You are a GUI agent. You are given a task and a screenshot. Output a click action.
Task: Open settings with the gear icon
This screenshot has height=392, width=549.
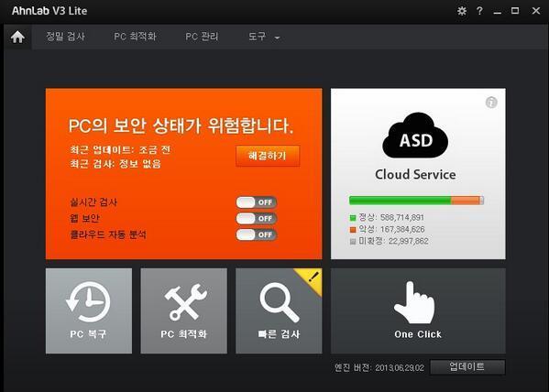pyautogui.click(x=462, y=11)
